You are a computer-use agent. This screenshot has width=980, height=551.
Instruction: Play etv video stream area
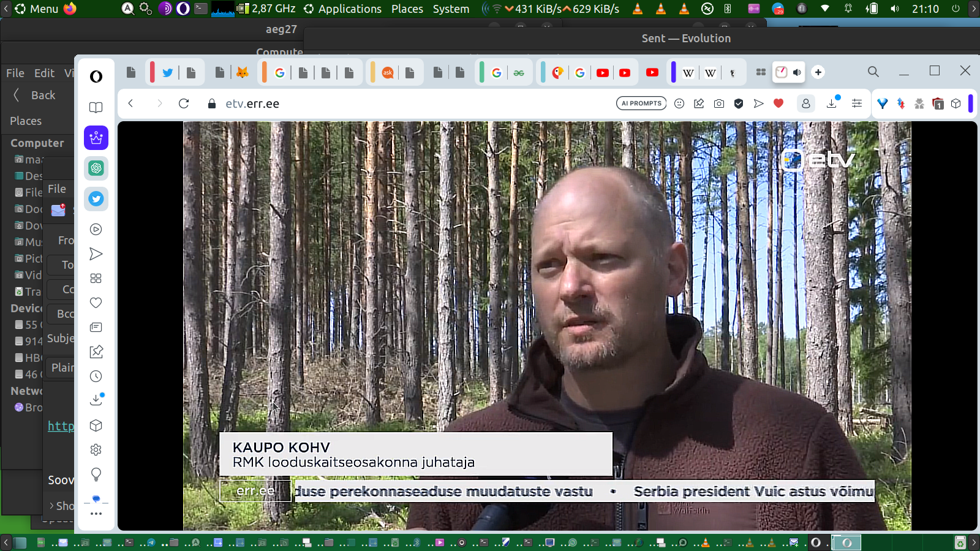pos(547,326)
